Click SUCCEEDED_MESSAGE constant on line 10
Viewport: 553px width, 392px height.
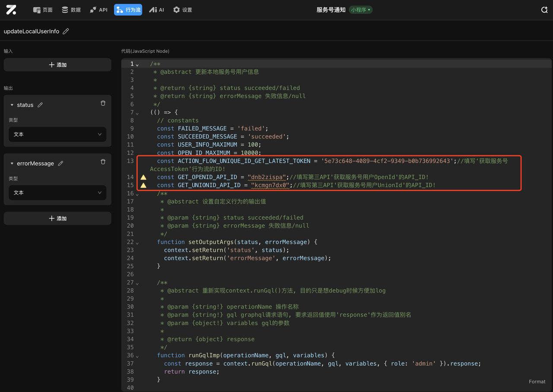tap(207, 136)
